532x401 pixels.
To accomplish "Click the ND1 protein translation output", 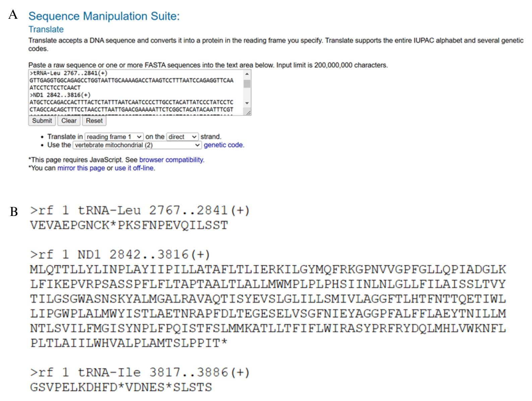I will click(268, 306).
